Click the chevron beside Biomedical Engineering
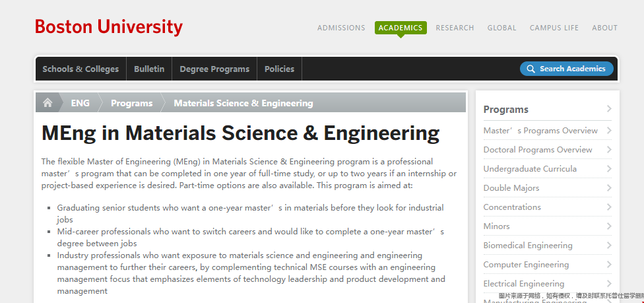Screen dimensions: 644x303 point(608,246)
